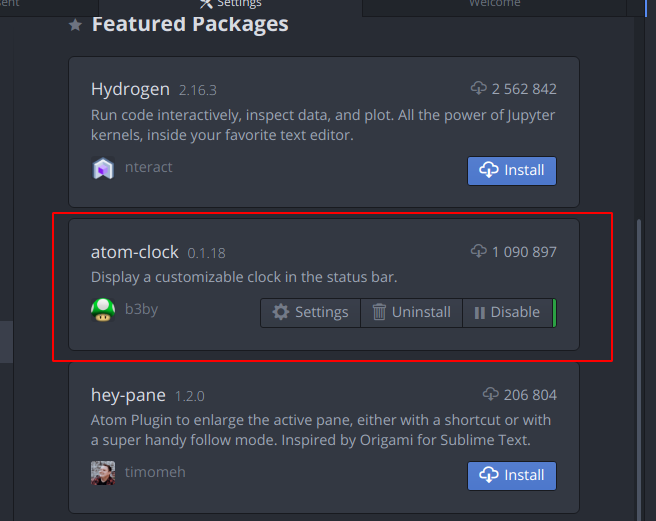656x521 pixels.
Task: Open the Hydrogen package title
Action: click(x=131, y=90)
